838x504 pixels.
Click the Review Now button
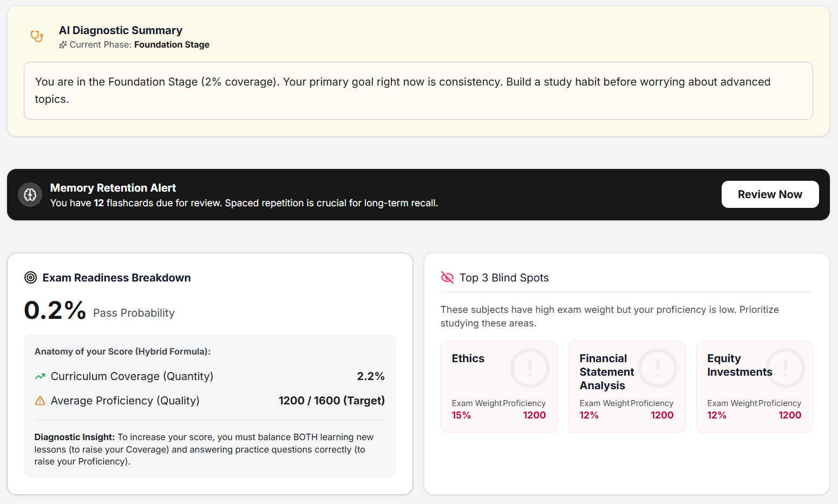(770, 194)
